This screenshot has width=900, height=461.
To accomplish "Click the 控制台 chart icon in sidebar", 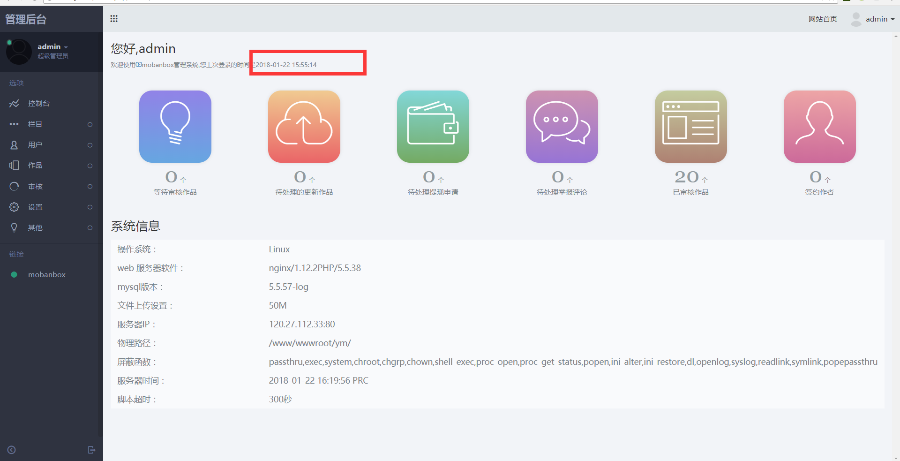I will [14, 104].
